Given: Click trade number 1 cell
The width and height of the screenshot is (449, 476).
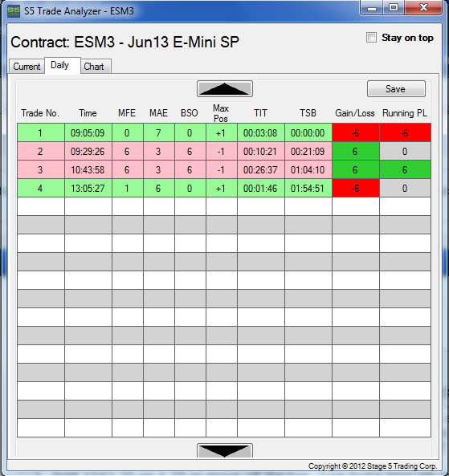Looking at the screenshot, I should [41, 132].
